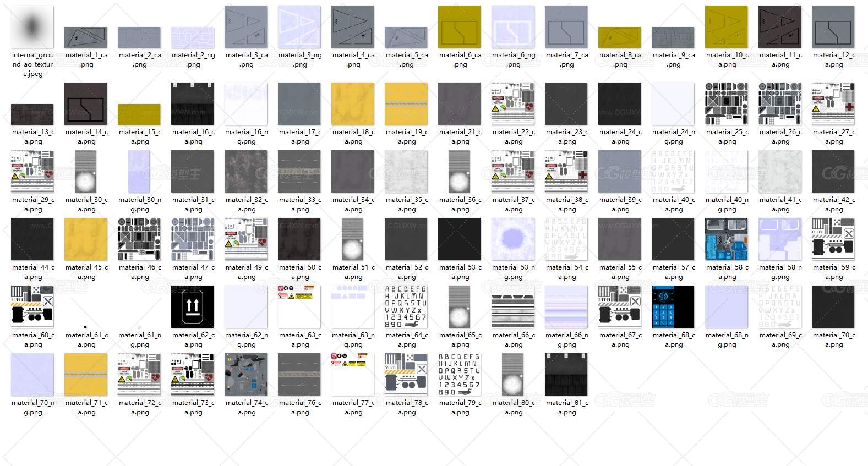Open material_35_ca.png marble texture thumbnail

click(x=406, y=171)
